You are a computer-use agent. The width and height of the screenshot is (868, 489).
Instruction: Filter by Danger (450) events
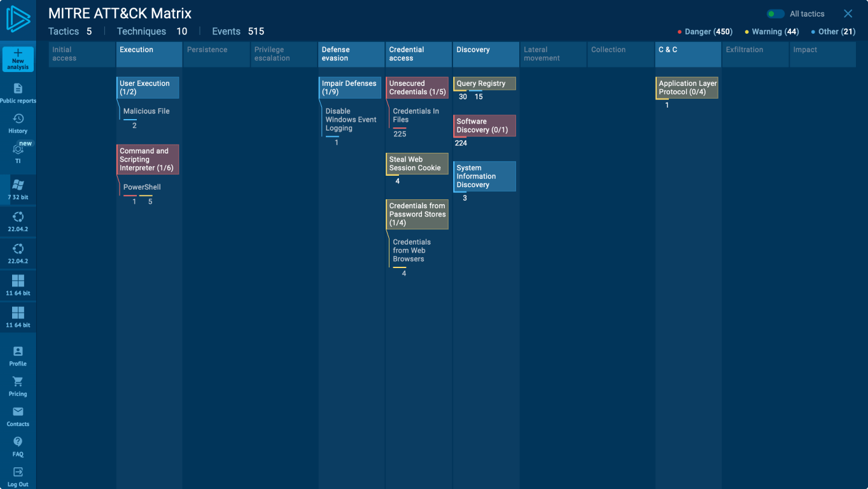tap(705, 32)
